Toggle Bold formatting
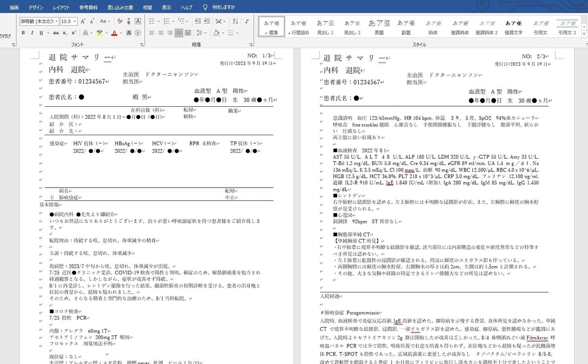Viewport: 588px width, 364px height. (x=23, y=33)
